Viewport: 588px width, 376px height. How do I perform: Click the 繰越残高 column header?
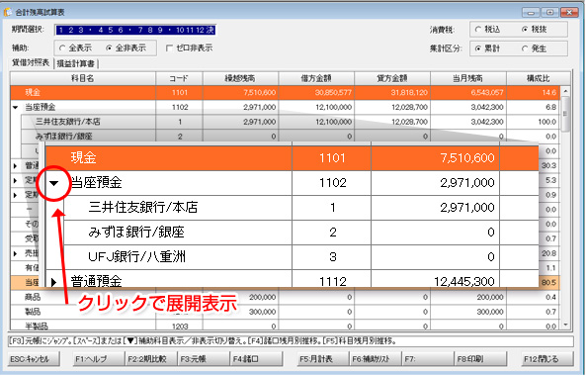[240, 78]
